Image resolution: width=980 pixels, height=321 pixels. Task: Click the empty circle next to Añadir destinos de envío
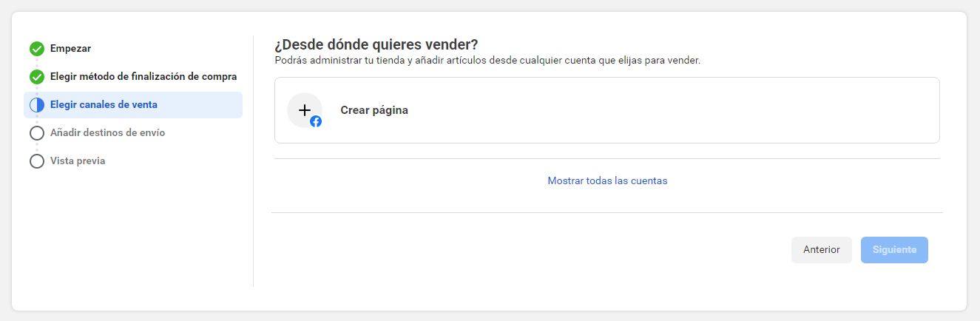[37, 133]
